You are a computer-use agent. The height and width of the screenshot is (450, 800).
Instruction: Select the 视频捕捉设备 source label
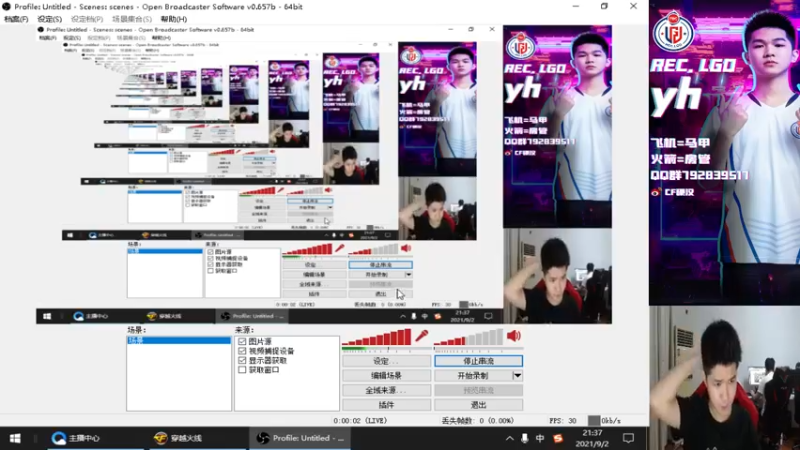(x=271, y=351)
